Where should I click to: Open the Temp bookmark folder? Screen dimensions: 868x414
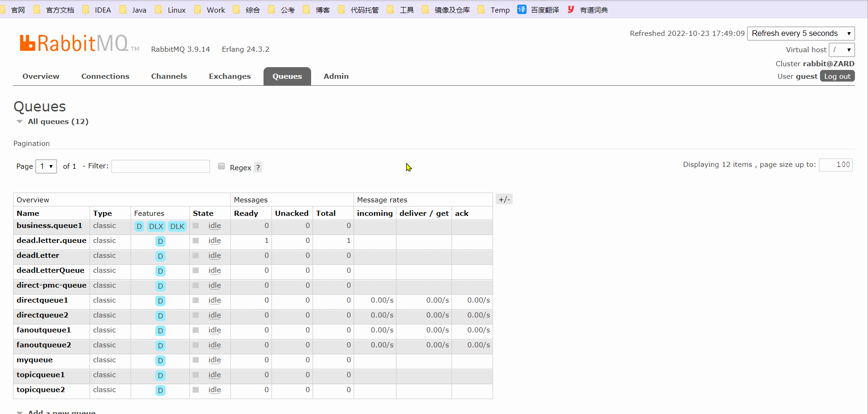tap(493, 10)
